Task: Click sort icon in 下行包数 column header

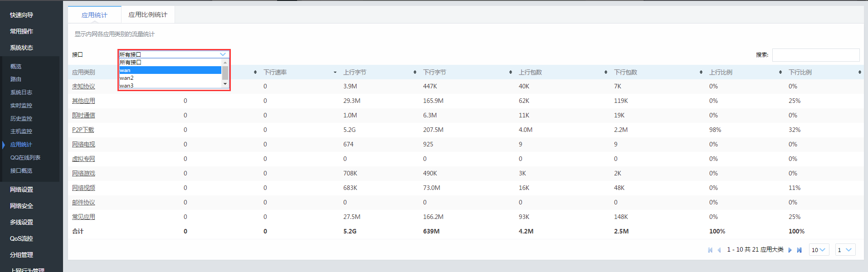Action: [x=701, y=73]
